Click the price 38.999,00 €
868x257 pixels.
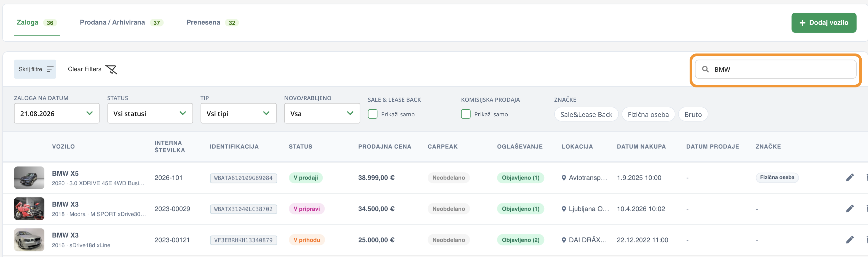point(376,178)
